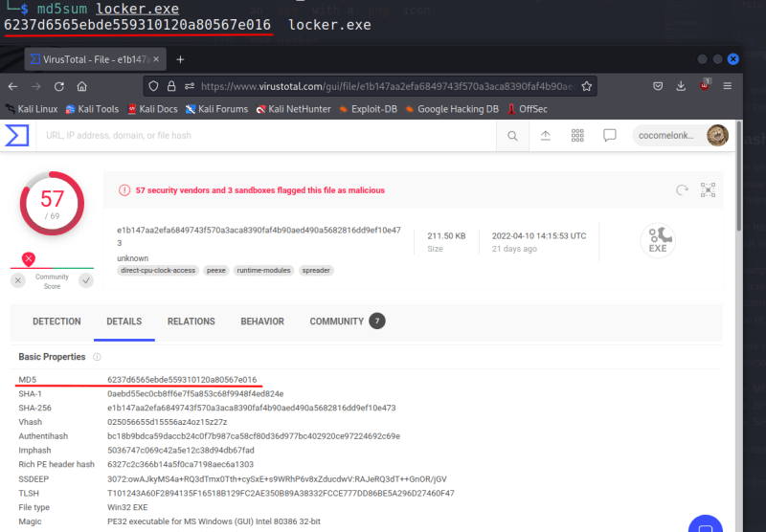Click the similar files graph icon
This screenshot has height=532, width=766.
point(708,189)
